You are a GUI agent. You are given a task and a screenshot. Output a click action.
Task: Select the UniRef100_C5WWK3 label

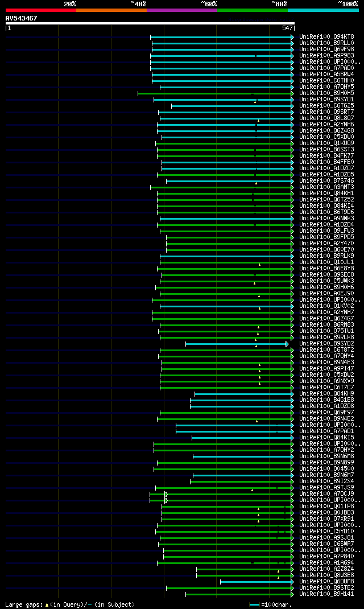326,281
